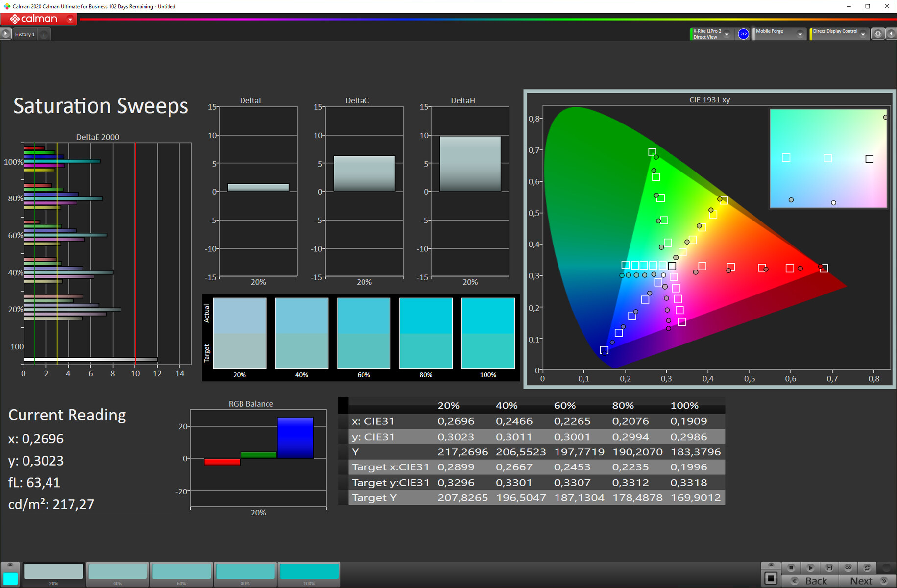This screenshot has height=588, width=897.
Task: Click the CIE 1931 xy chart title
Action: (x=709, y=100)
